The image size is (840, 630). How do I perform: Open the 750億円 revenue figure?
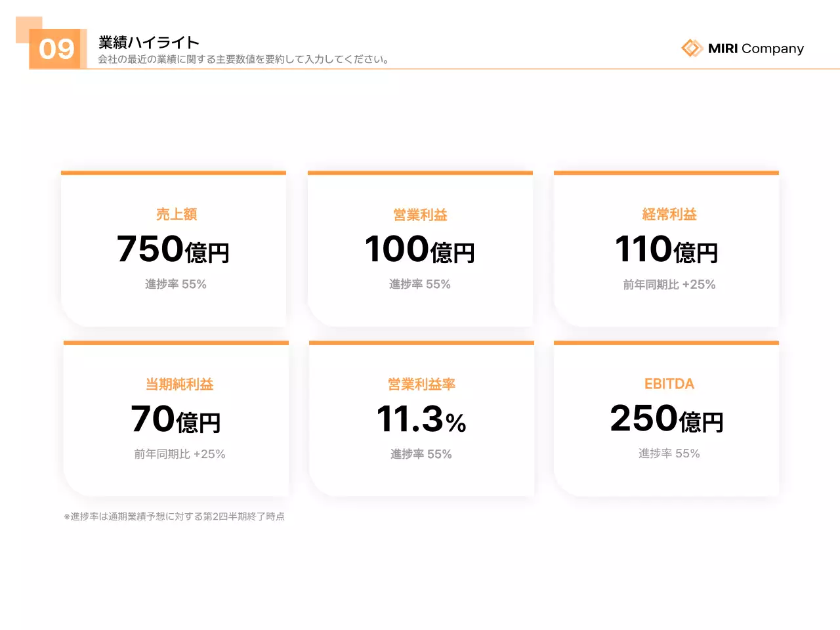174,250
